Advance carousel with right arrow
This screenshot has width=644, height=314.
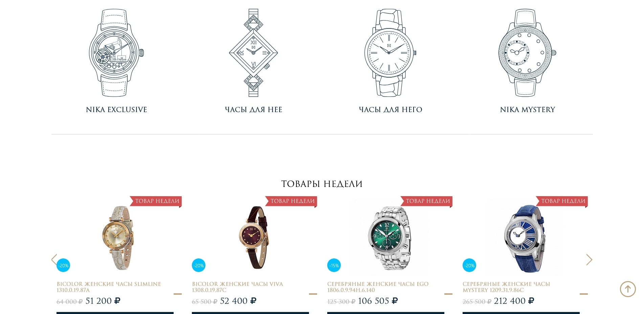[589, 259]
